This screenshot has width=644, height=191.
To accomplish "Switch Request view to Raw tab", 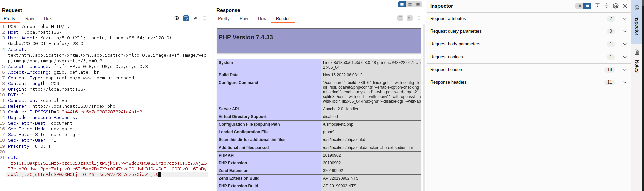I will (30, 19).
